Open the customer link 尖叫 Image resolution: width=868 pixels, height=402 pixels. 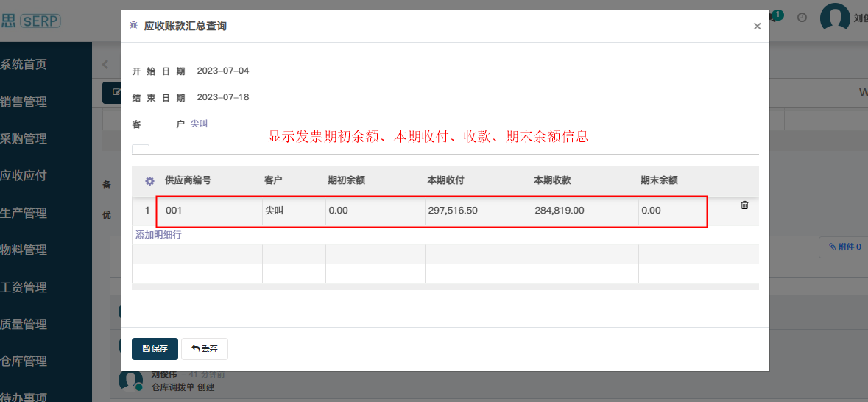pos(199,124)
